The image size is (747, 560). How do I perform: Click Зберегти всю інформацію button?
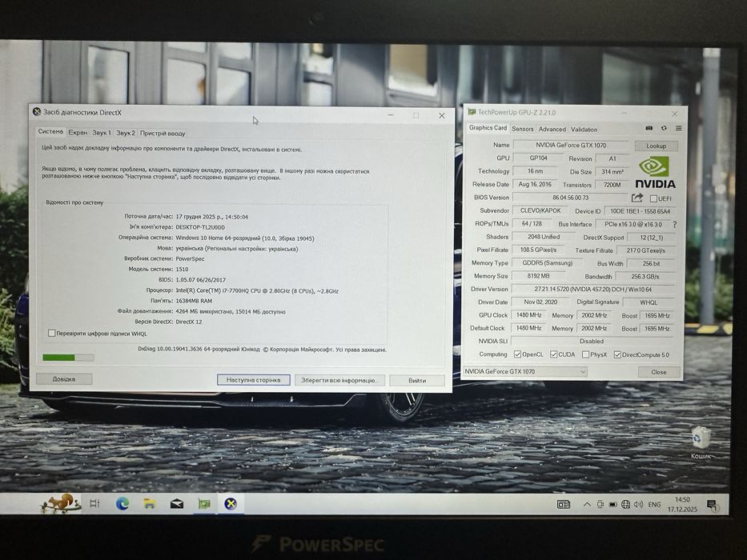tap(339, 381)
